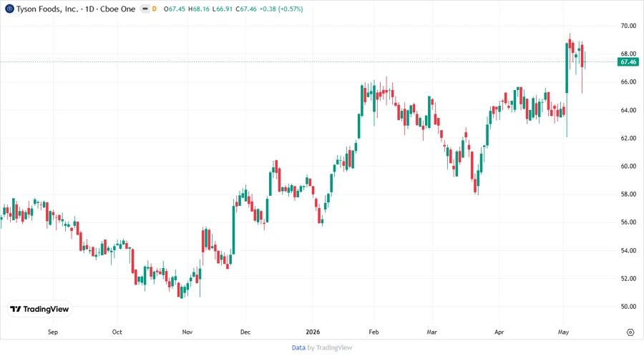The height and width of the screenshot is (356, 644).
Task: Click the 70.00 price axis label
Action: point(628,26)
